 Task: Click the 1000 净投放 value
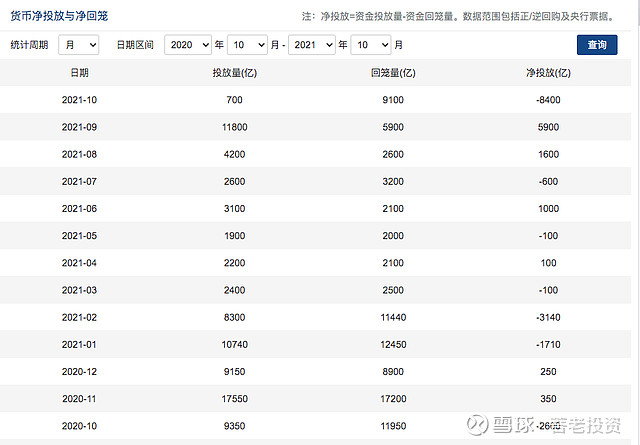pyautogui.click(x=548, y=209)
